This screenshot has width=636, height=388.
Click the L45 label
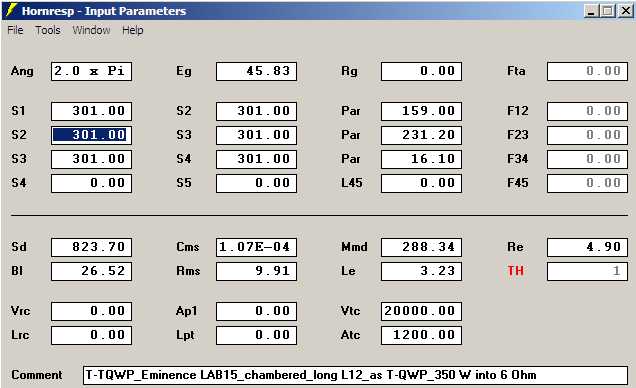coord(352,183)
